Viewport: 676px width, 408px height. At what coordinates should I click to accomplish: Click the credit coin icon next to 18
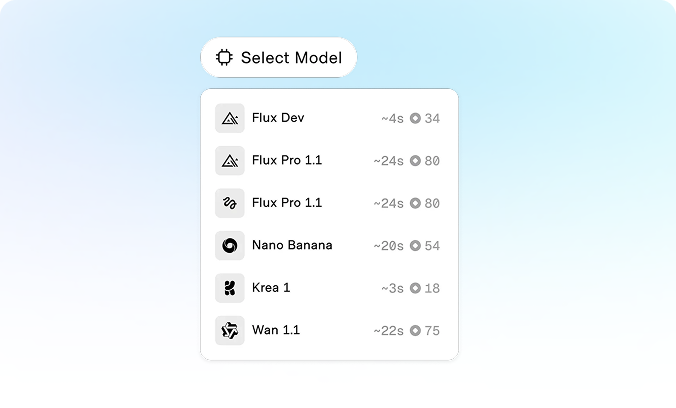(x=415, y=288)
